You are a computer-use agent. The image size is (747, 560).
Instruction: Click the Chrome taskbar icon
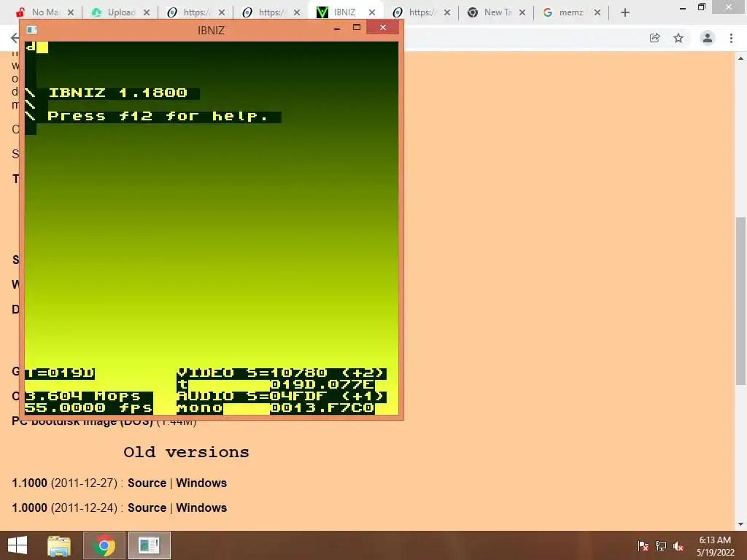tap(104, 545)
